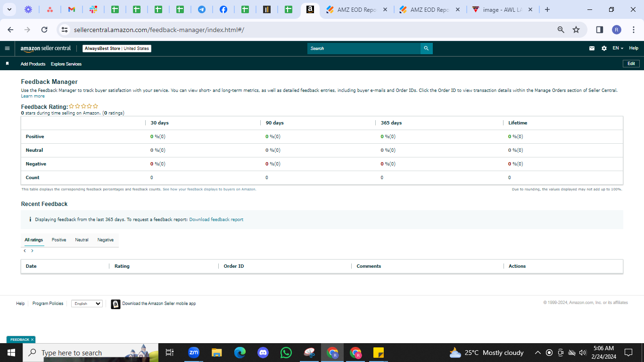This screenshot has width=644, height=362.
Task: Open Sticky Notes from the taskbar
Action: point(378,353)
